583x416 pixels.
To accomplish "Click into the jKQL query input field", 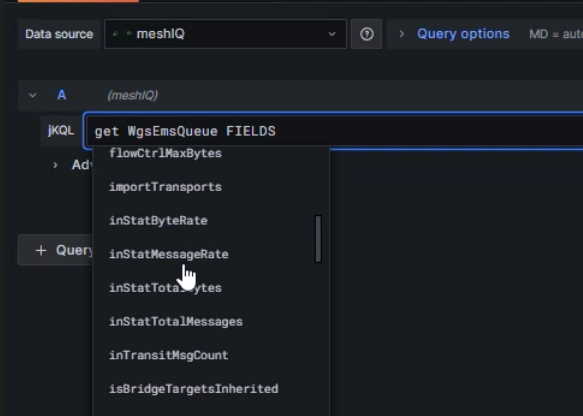I will (x=333, y=131).
